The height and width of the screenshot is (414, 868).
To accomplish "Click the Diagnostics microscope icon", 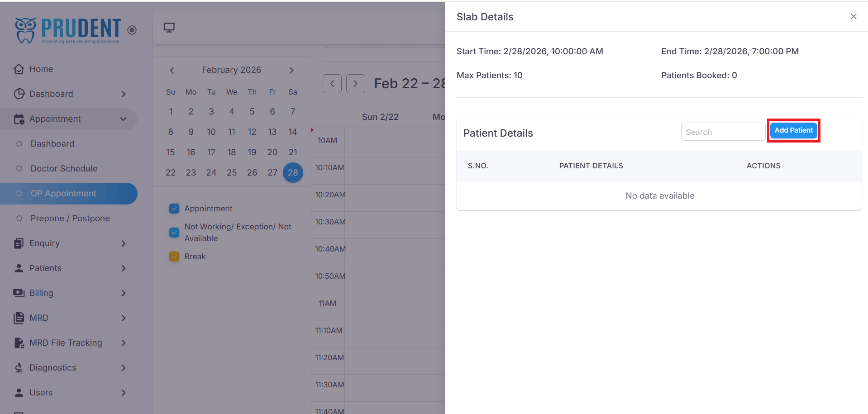I will 19,368.
